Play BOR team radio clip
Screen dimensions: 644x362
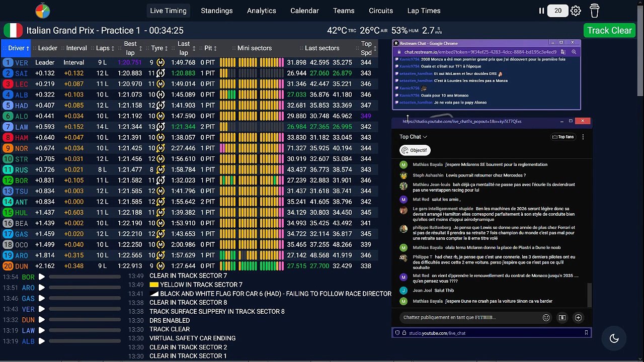(x=42, y=277)
